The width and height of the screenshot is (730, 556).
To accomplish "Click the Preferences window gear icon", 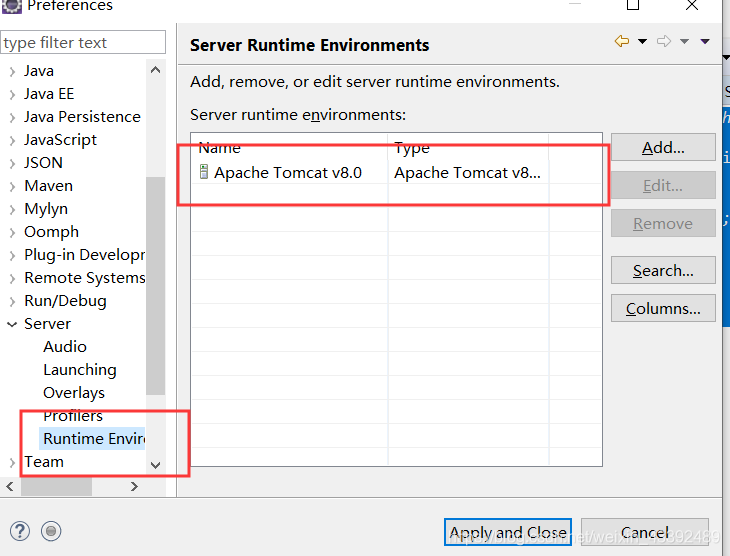I will tap(11, 6).
